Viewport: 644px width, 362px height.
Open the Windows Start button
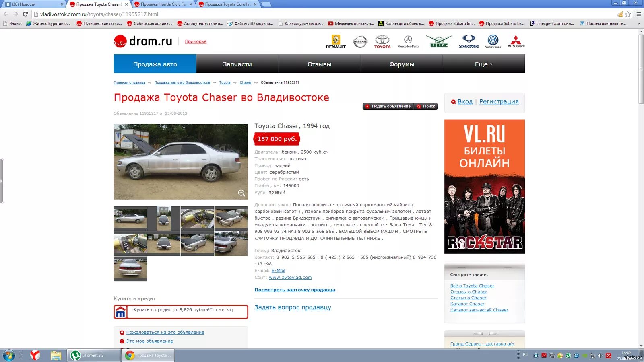click(9, 356)
